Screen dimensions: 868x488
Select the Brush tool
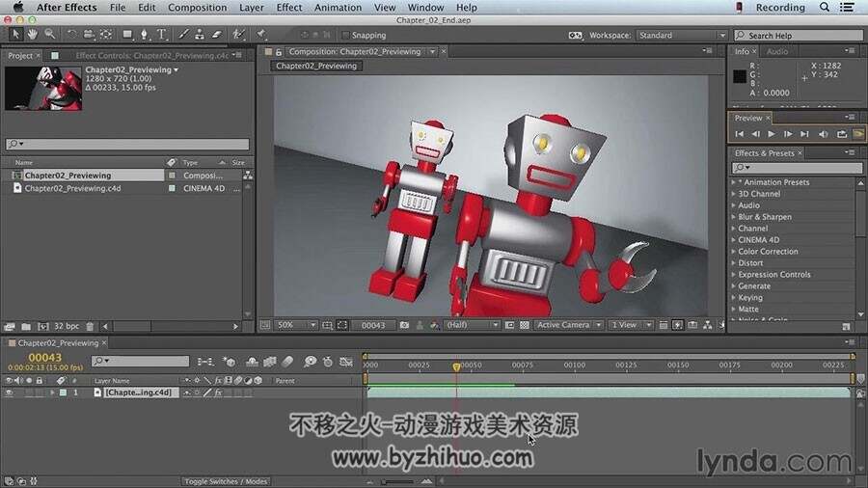pyautogui.click(x=183, y=35)
